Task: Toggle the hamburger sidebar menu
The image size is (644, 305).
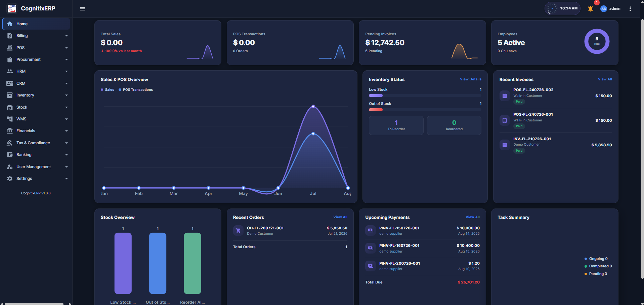Action: tap(83, 9)
